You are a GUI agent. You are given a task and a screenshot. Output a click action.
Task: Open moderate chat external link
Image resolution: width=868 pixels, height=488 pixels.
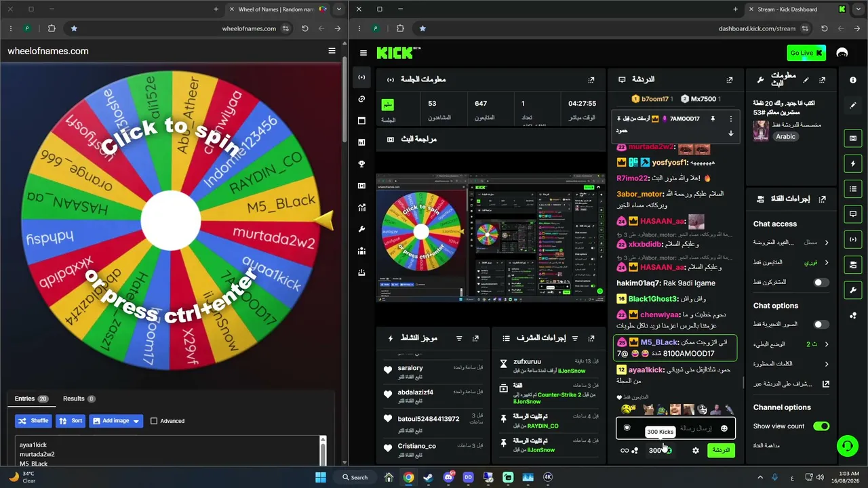point(826,384)
